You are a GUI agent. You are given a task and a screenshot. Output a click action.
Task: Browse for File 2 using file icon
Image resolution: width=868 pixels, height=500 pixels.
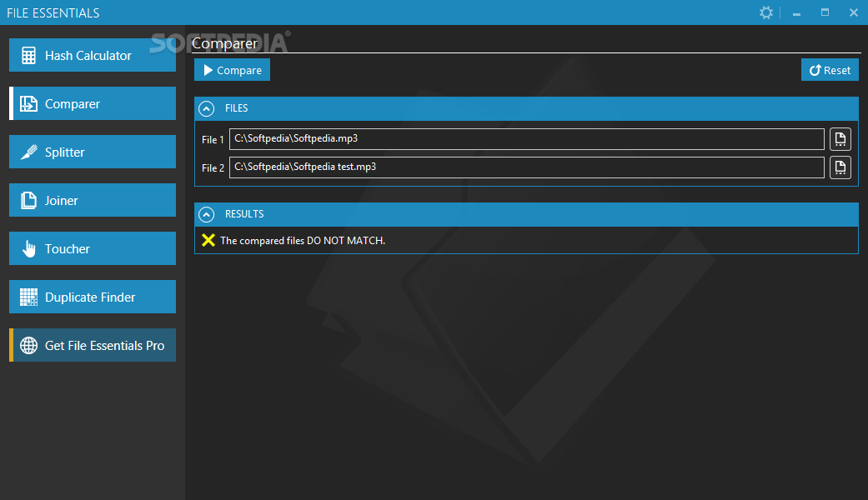click(840, 167)
